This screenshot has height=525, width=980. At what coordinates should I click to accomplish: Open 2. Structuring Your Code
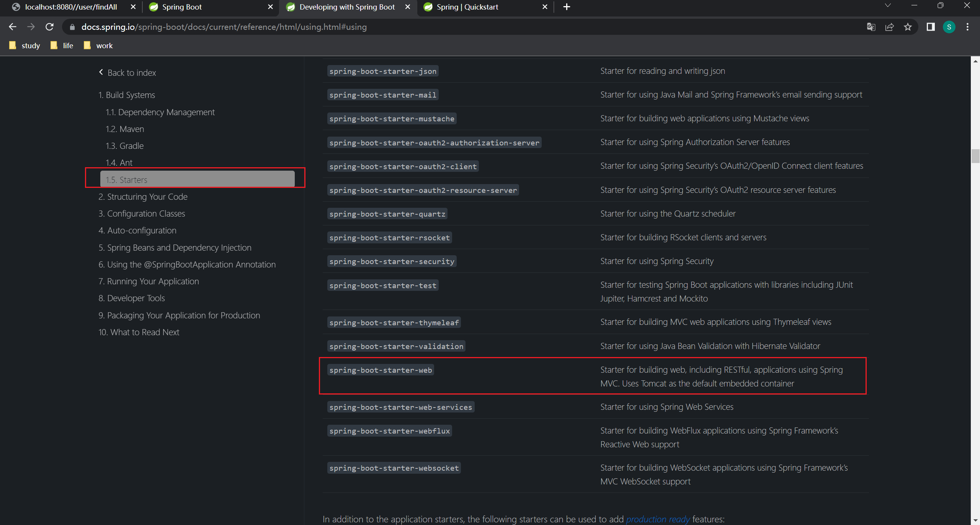[x=143, y=197]
